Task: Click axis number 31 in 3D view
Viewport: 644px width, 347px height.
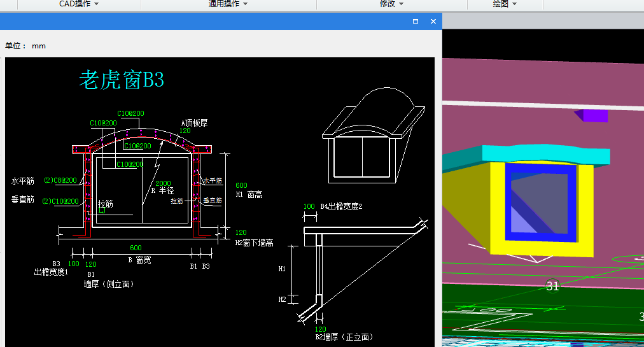Action: click(x=552, y=286)
